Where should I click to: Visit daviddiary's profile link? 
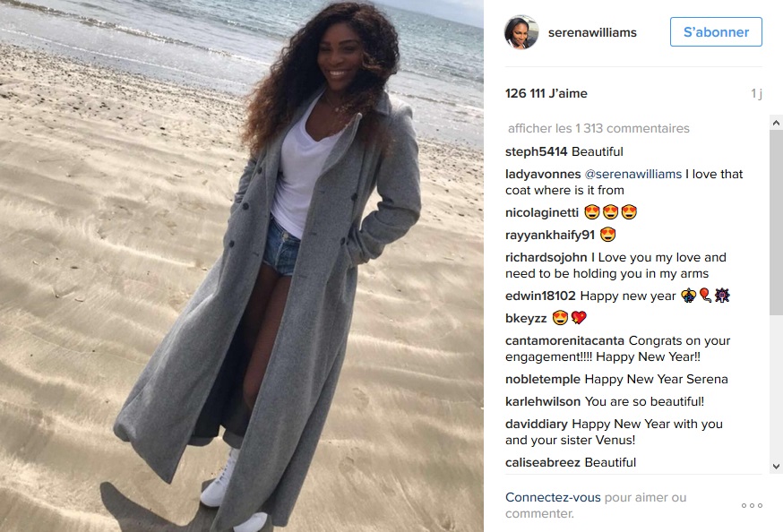tap(537, 425)
